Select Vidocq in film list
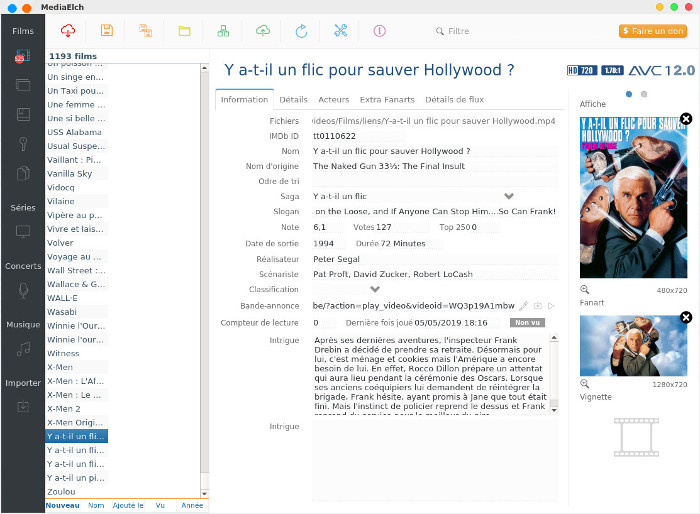Screen dimensions: 700x514 coord(76,188)
